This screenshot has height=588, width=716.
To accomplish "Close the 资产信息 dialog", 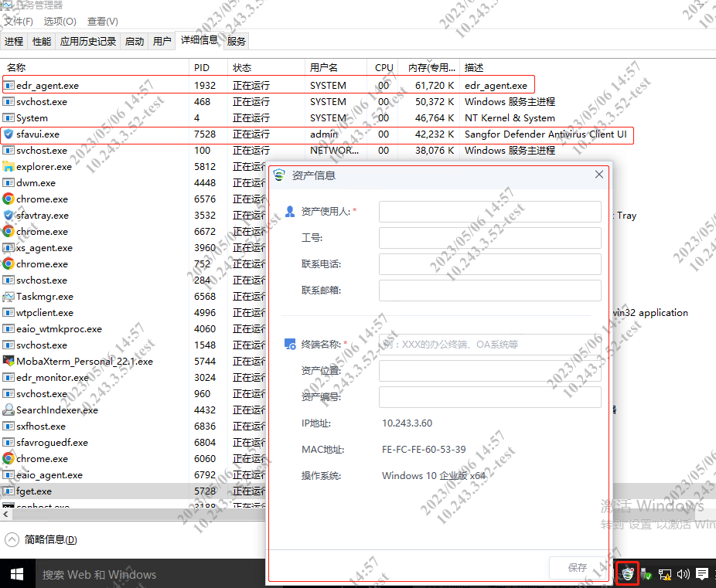I will [599, 175].
